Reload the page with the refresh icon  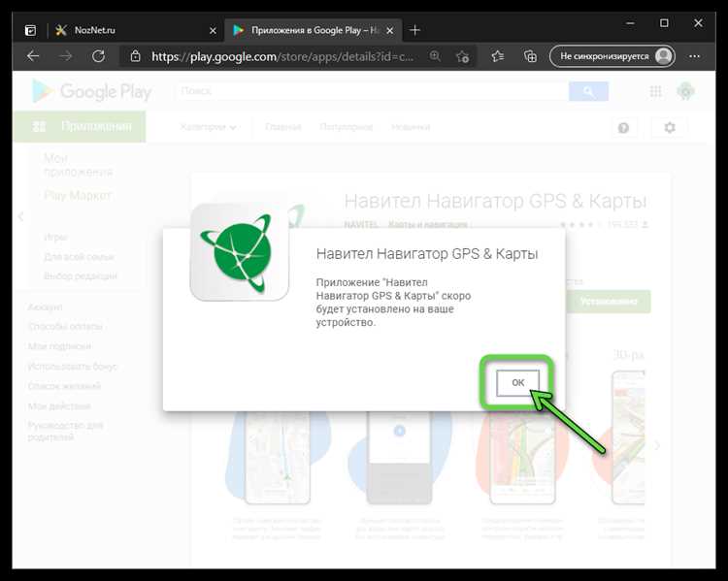(100, 56)
